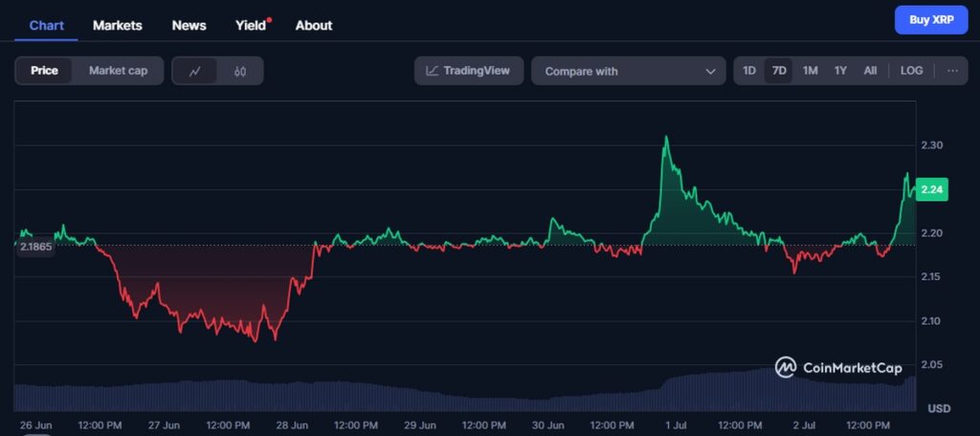
Task: Click the 2.1865 starting price label
Action: click(36, 247)
